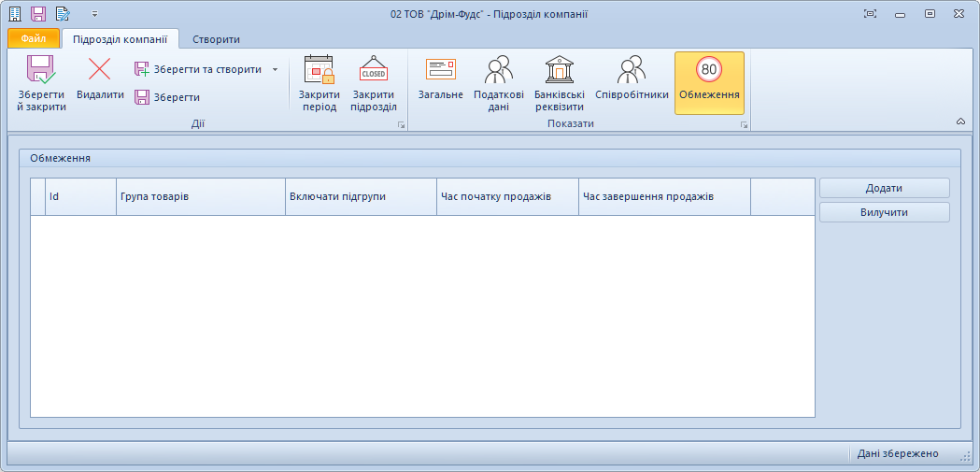Image resolution: width=980 pixels, height=472 pixels.
Task: Open the Файл menu tab
Action: click(x=34, y=39)
